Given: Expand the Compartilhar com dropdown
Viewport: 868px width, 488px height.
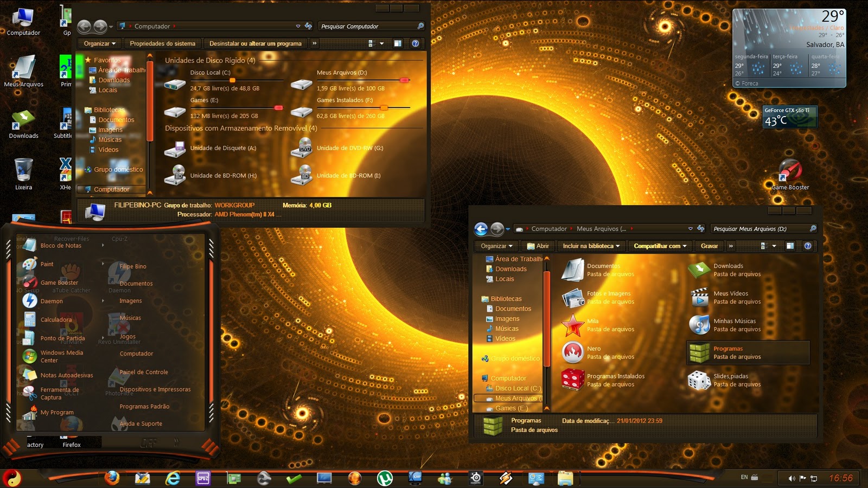Looking at the screenshot, I should point(660,246).
